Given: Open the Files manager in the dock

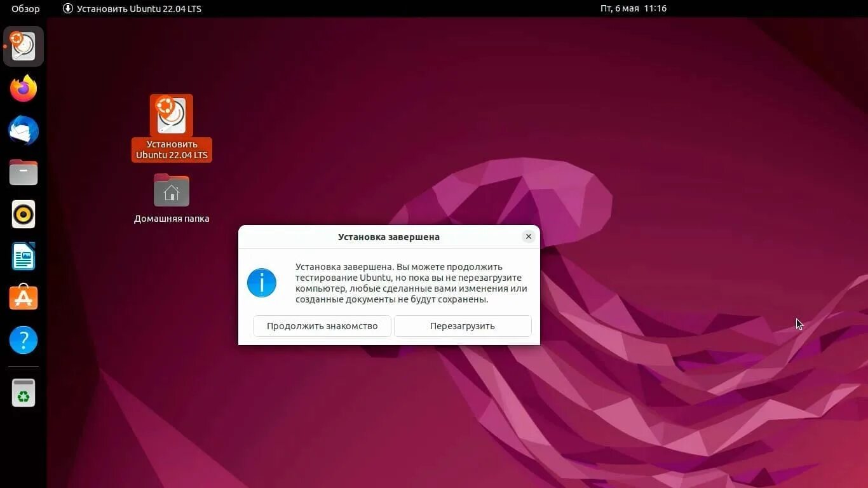Looking at the screenshot, I should click(x=24, y=172).
